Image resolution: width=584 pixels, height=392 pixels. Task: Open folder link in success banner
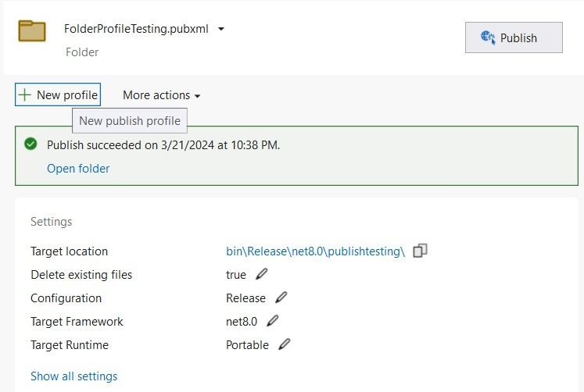78,169
